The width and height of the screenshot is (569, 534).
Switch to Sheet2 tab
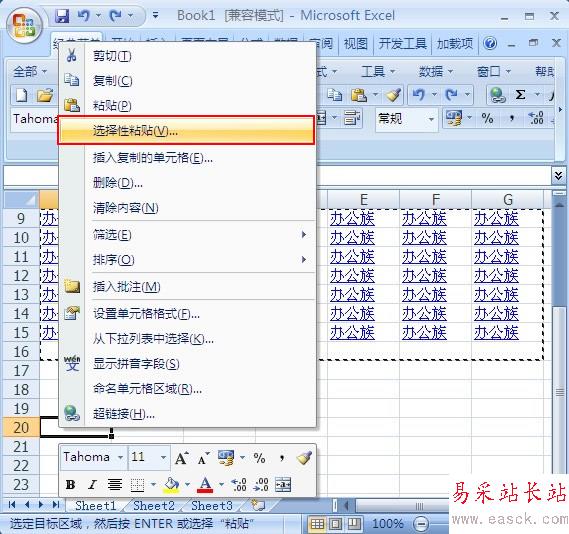coord(154,505)
